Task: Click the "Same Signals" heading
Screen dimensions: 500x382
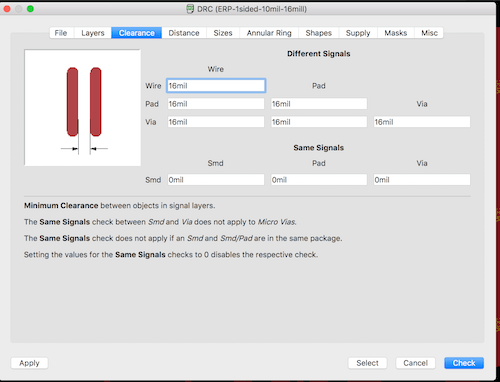Action: [x=319, y=148]
